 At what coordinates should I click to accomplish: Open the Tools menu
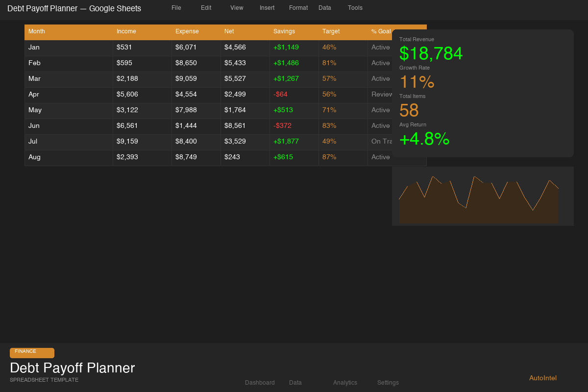click(x=355, y=8)
